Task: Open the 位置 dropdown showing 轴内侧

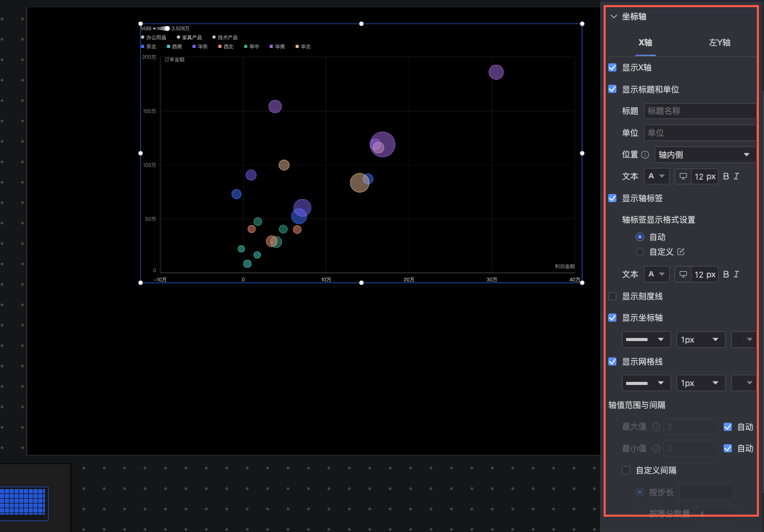Action: (705, 155)
